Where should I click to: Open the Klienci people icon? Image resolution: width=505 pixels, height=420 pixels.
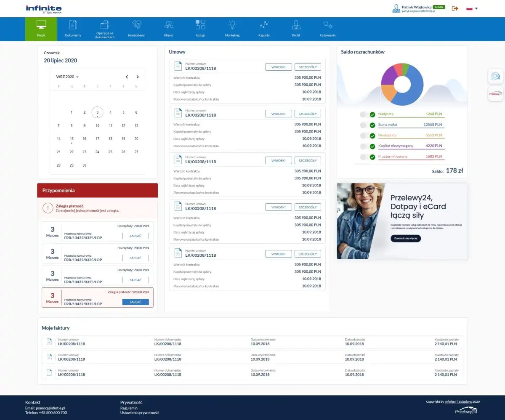[x=168, y=24]
